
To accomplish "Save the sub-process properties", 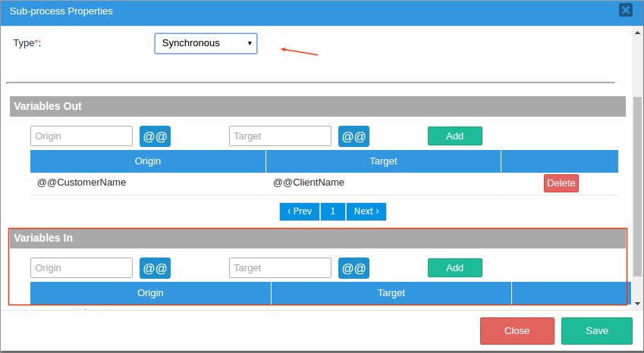I will tap(596, 331).
